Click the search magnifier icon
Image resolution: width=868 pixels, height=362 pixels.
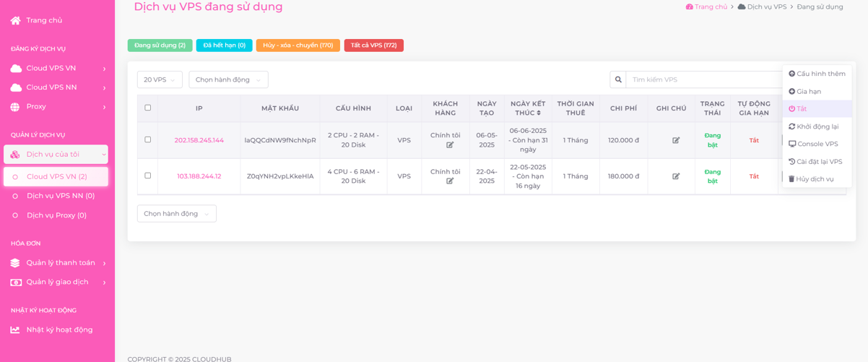618,79
